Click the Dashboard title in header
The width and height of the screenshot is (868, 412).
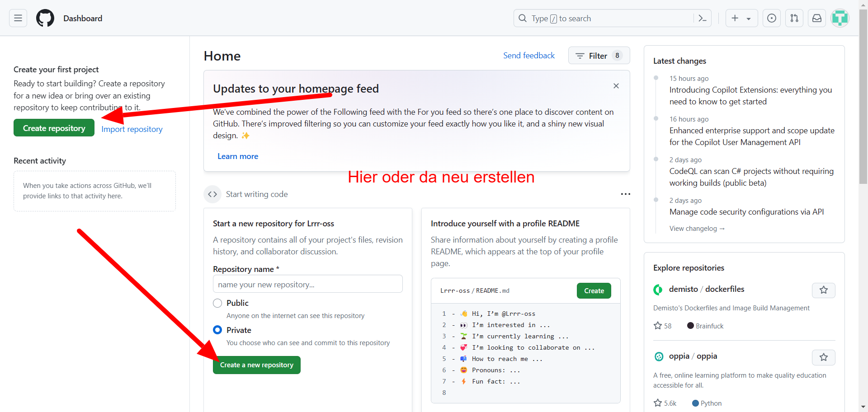pos(83,19)
